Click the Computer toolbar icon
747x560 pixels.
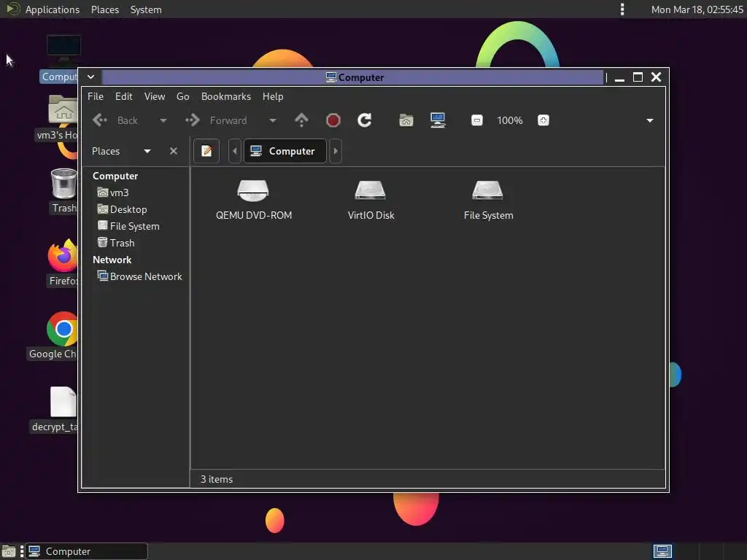438,120
